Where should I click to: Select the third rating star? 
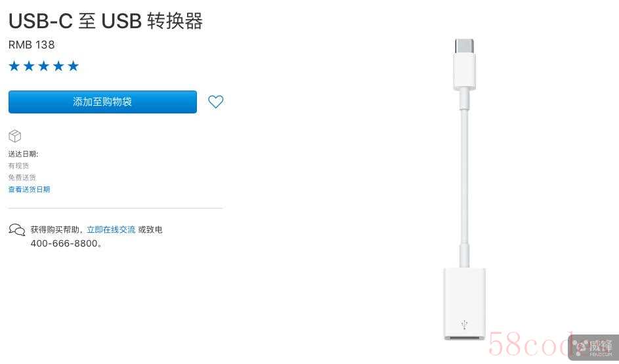(x=43, y=66)
